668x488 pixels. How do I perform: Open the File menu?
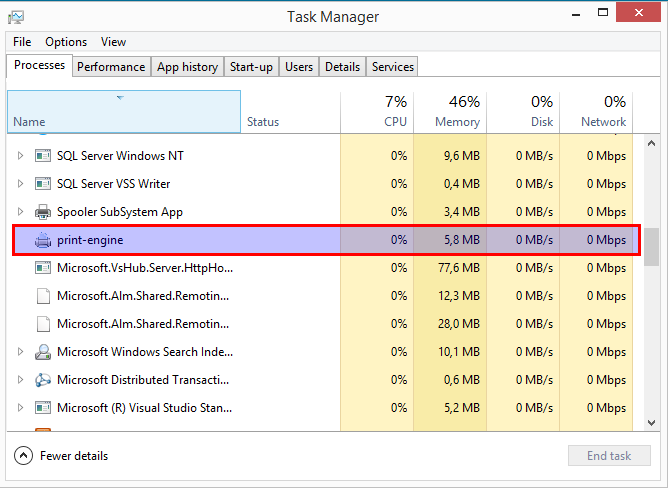pyautogui.click(x=22, y=42)
